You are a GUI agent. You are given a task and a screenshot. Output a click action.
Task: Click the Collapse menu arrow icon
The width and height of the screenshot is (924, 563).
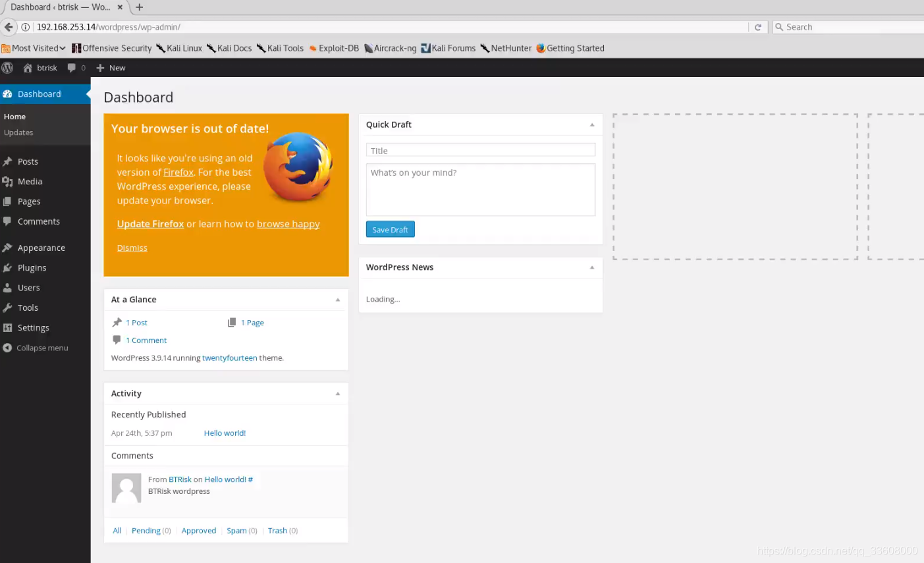(7, 348)
